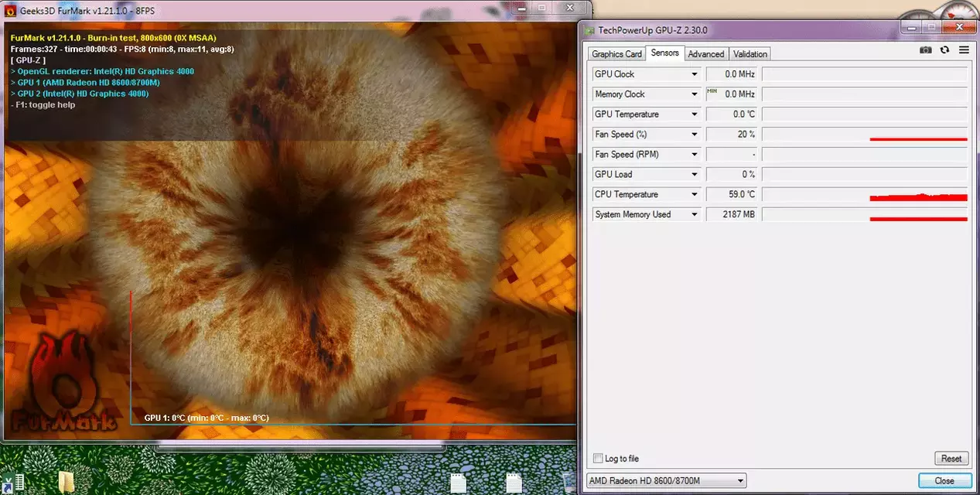Open the GPU-Z hamburger menu

[x=964, y=49]
